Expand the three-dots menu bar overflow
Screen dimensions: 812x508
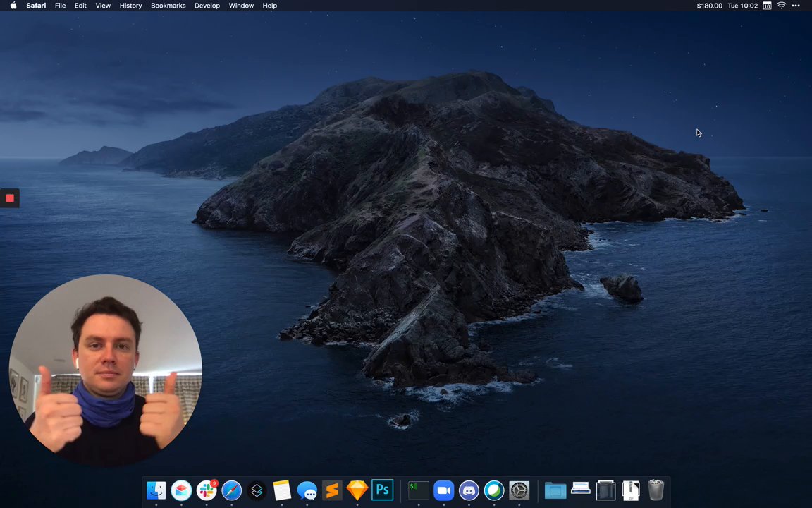click(796, 6)
